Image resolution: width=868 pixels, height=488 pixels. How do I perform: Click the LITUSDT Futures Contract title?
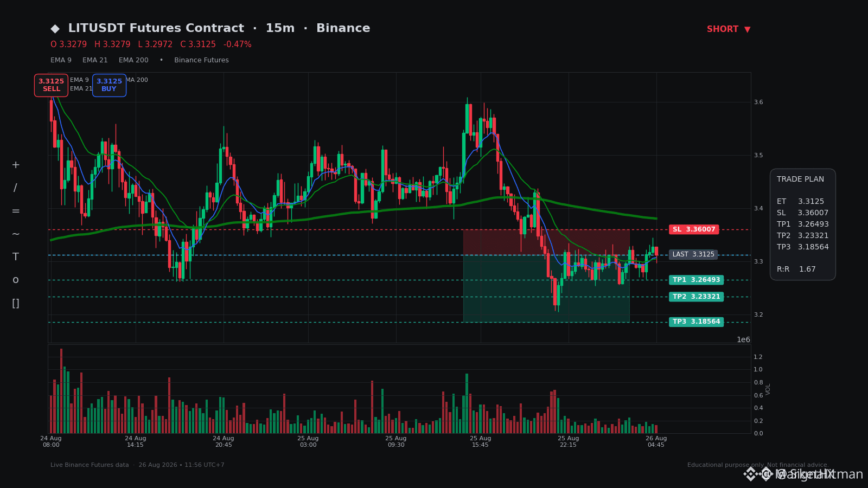pos(156,28)
